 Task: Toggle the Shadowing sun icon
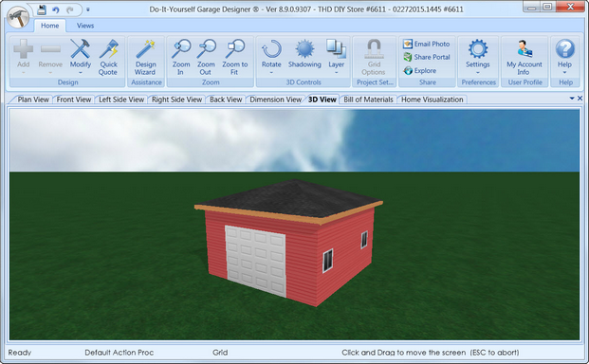pos(304,54)
